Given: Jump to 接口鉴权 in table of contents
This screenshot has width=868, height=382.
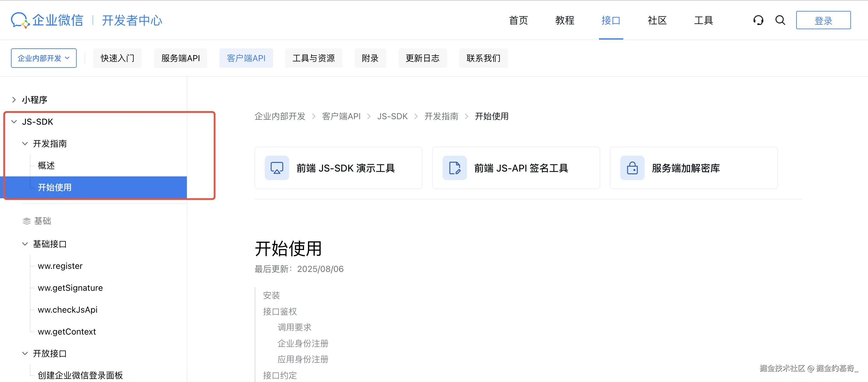Looking at the screenshot, I should pos(280,311).
